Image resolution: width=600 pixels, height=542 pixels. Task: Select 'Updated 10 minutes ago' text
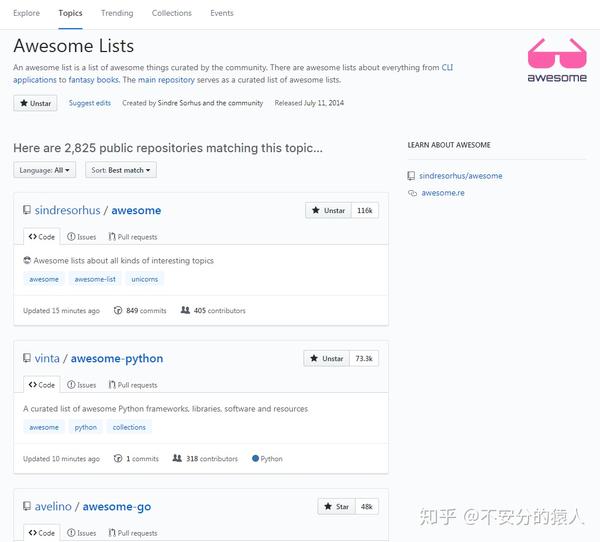coord(61,459)
